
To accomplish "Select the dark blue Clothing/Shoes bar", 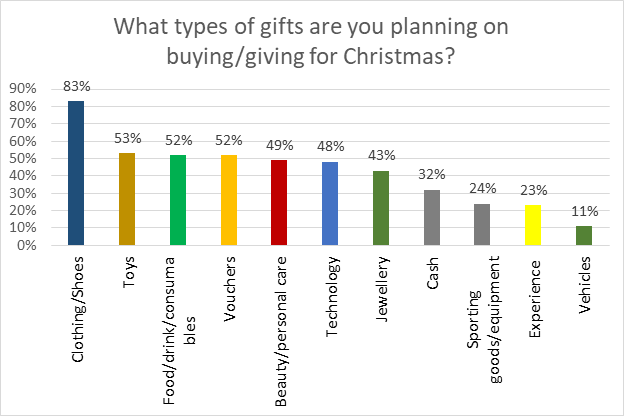I will point(76,173).
